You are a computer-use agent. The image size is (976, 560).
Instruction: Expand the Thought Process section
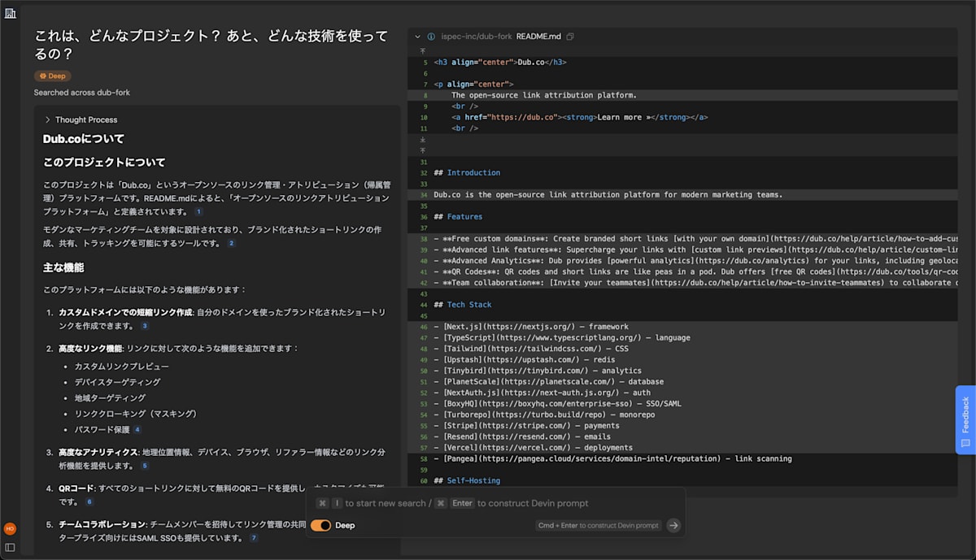coord(81,119)
